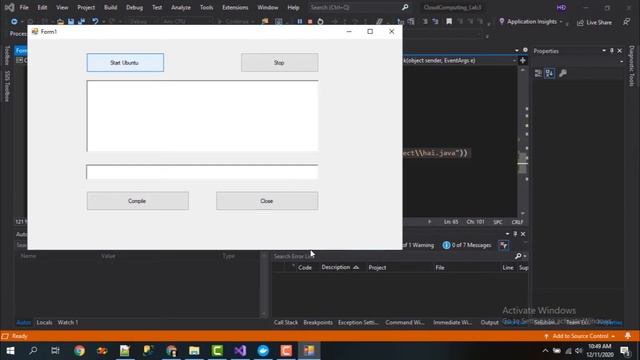
Task: Open Add to Source Control in the status bar
Action: coord(580,336)
